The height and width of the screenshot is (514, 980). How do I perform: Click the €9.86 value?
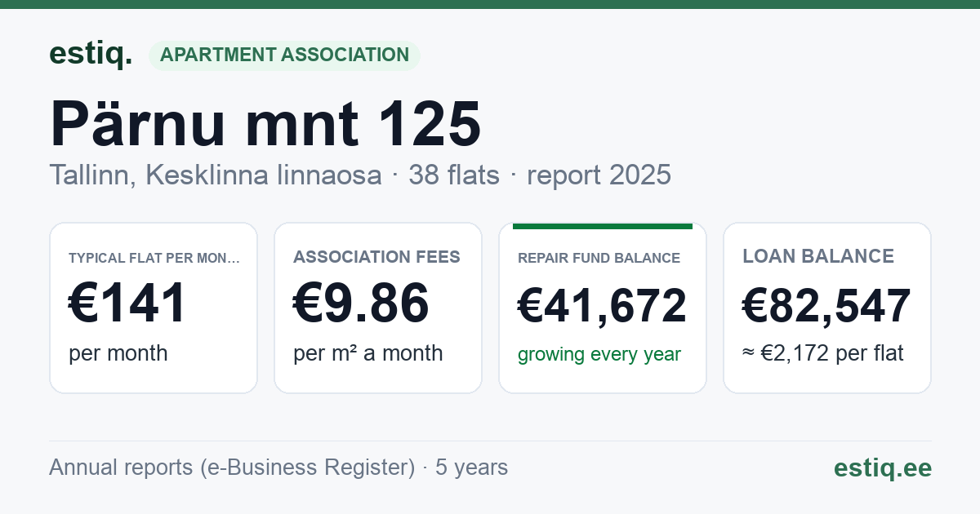(x=361, y=304)
